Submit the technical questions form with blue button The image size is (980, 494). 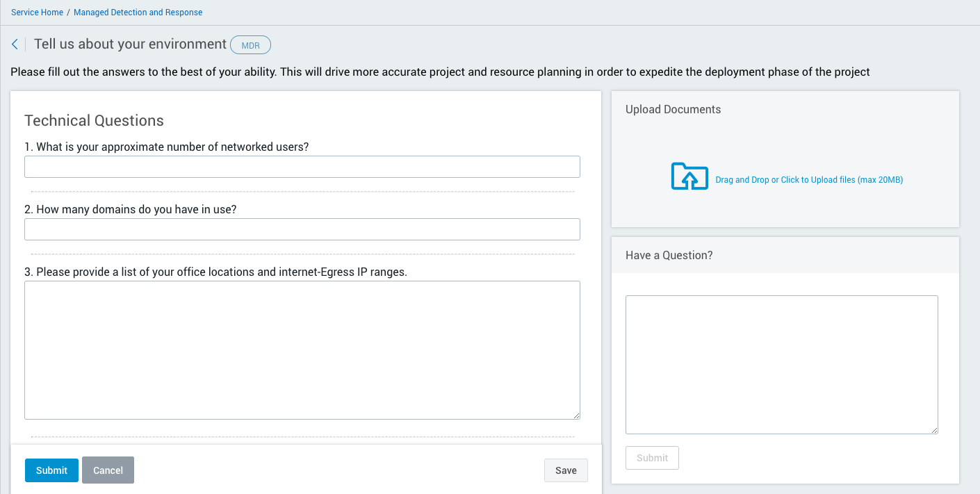51,470
